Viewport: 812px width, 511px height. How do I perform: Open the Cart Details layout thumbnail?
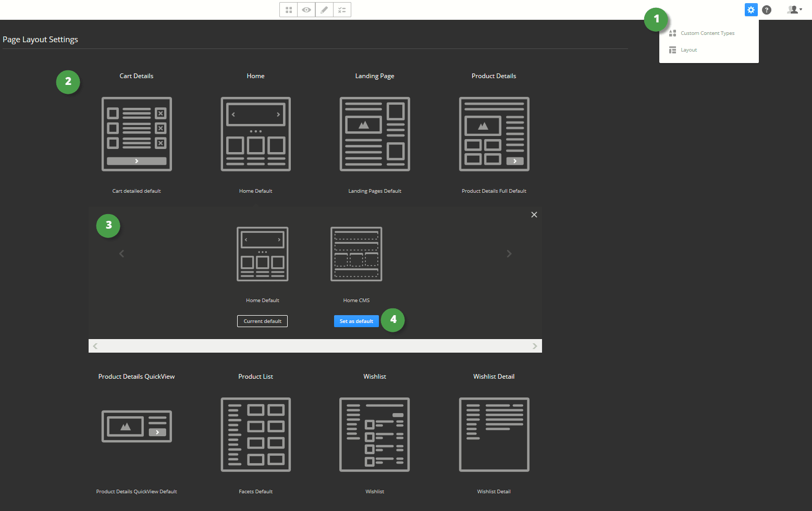pos(137,134)
